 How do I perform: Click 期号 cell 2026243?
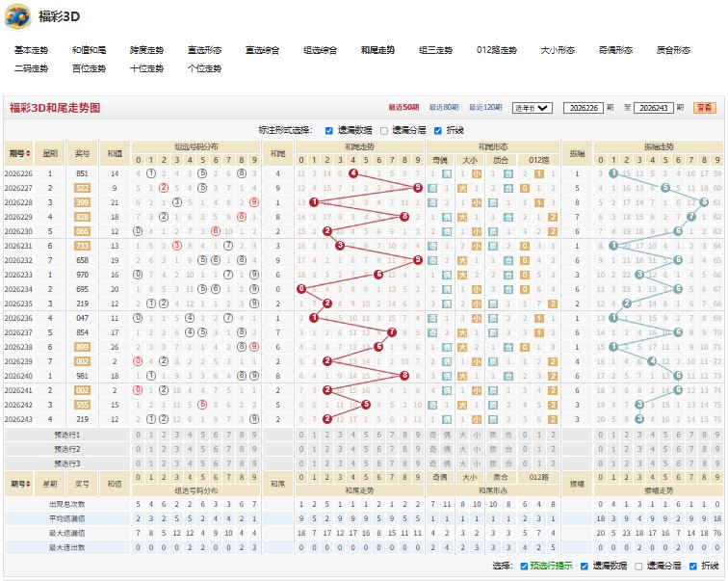click(x=18, y=419)
